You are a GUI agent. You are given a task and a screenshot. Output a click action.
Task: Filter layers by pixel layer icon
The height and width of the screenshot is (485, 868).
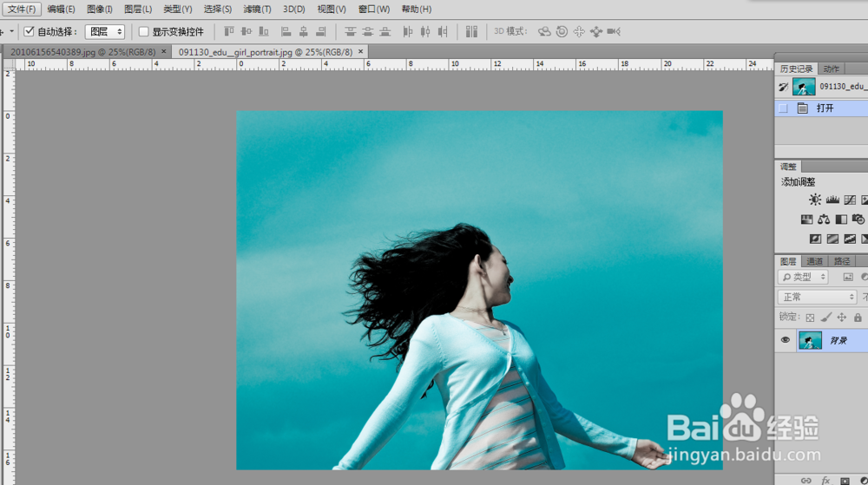pos(847,277)
